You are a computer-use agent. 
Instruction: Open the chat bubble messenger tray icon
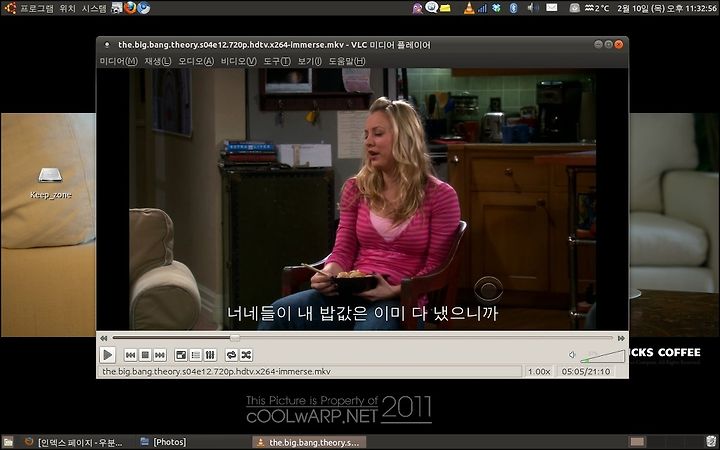[431, 7]
